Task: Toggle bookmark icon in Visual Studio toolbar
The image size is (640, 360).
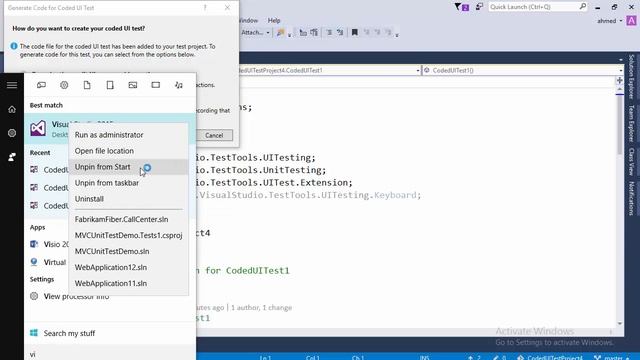Action: coord(355,32)
